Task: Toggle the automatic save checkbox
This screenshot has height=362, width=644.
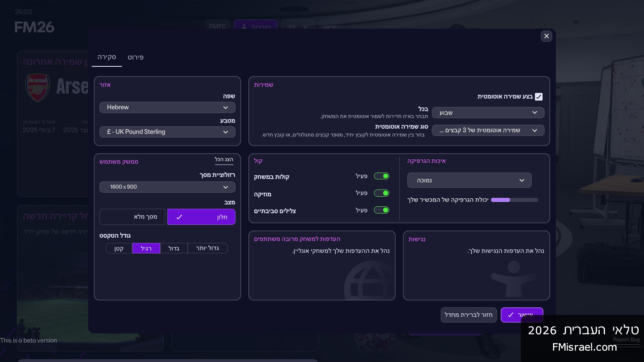Action: click(x=539, y=97)
